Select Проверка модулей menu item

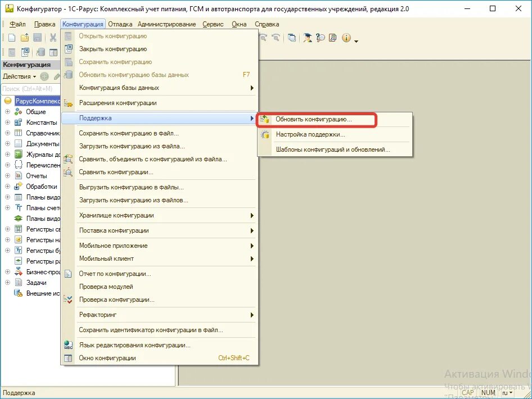(x=160, y=287)
